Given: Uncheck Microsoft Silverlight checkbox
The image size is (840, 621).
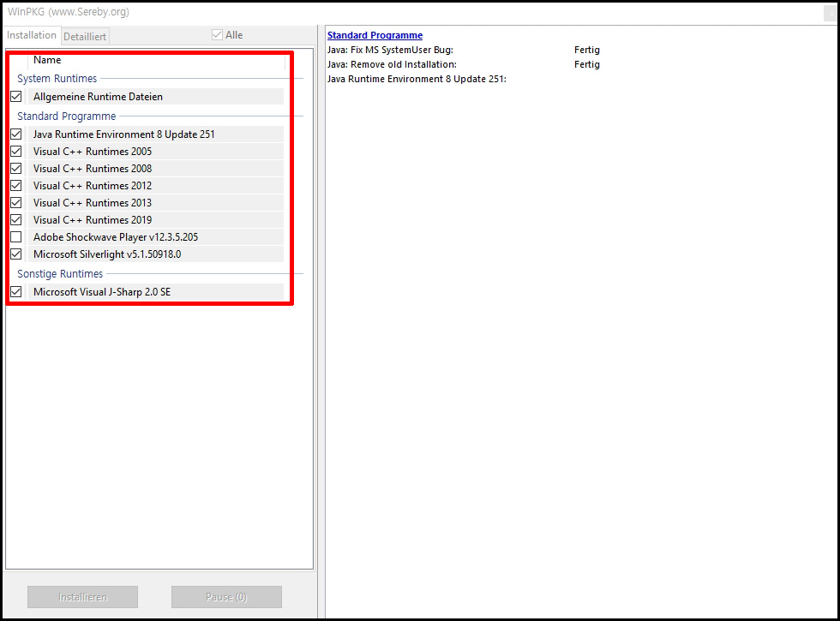Looking at the screenshot, I should pos(16,254).
